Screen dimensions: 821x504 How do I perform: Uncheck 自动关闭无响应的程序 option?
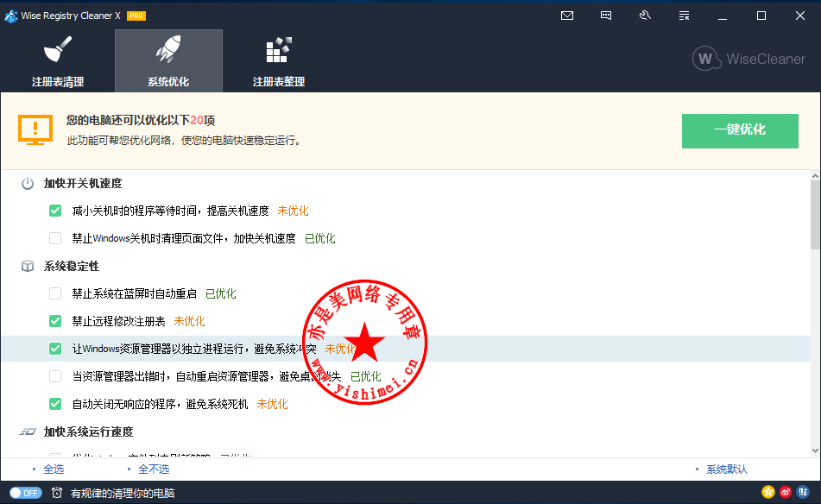click(55, 404)
